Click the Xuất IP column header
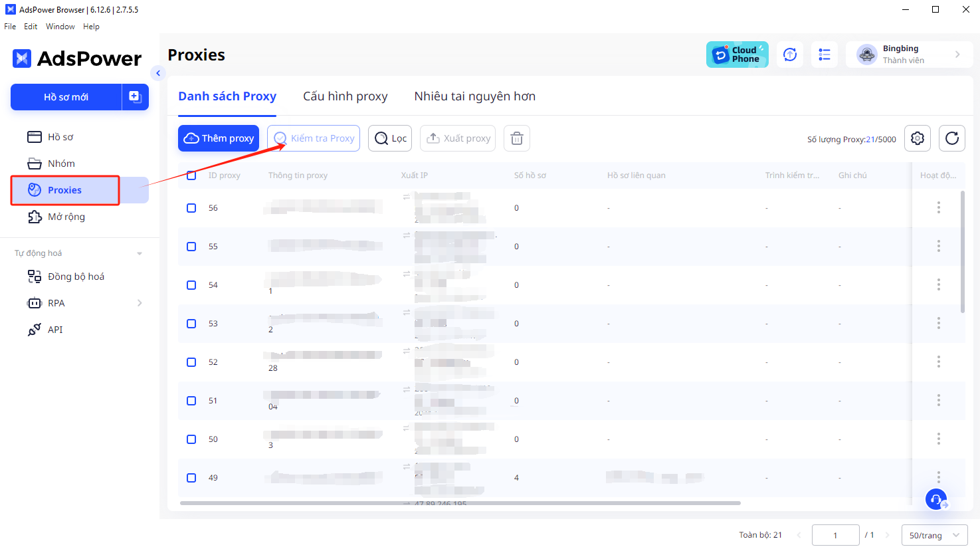This screenshot has width=980, height=547. (415, 175)
